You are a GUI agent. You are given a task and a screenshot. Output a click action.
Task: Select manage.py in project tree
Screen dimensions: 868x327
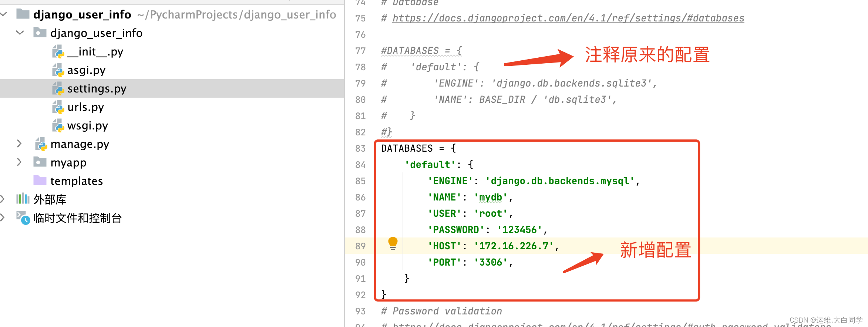click(80, 144)
